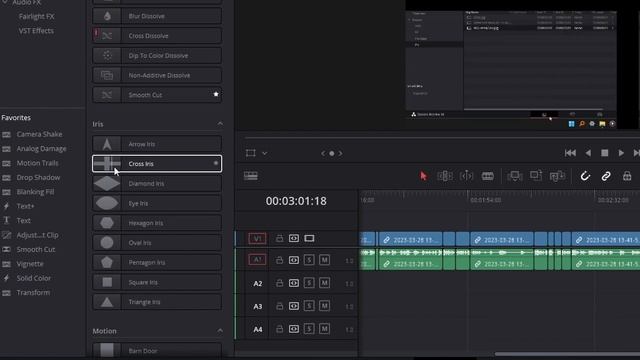Toggle timeline Snapping magnet icon
Image resolution: width=640 pixels, height=360 pixels.
585,176
